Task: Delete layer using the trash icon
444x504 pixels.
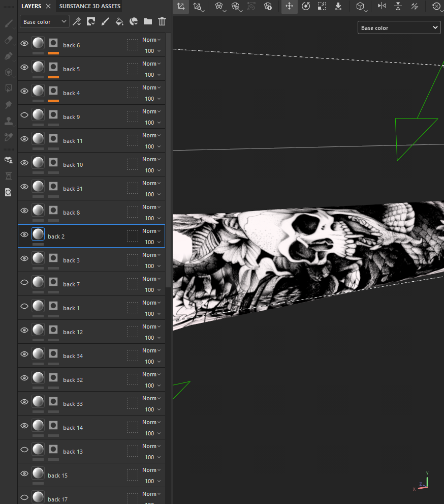Action: pos(162,21)
